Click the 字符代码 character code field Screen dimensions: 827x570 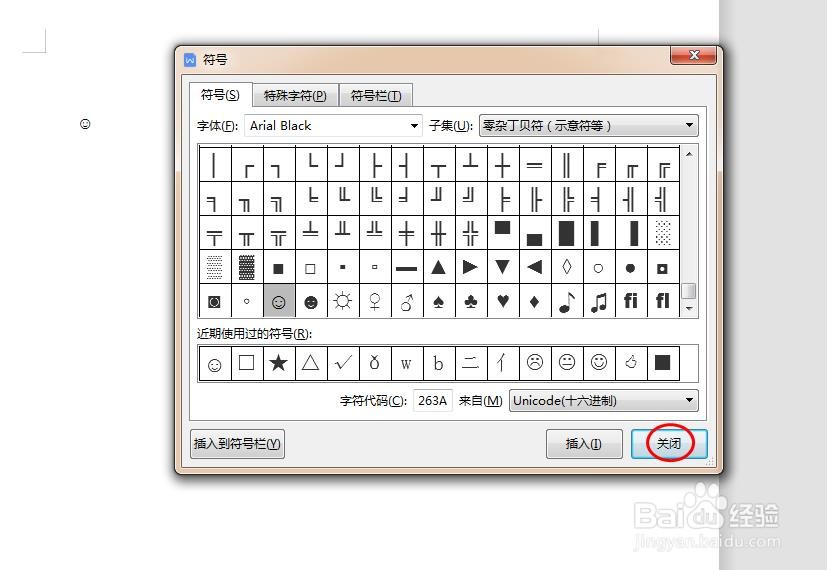(x=432, y=401)
